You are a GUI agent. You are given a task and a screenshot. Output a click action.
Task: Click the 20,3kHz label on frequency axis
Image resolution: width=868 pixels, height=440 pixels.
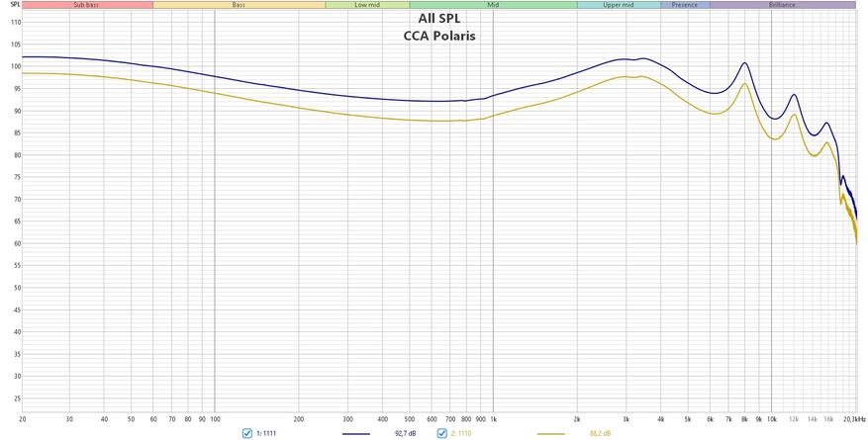[x=853, y=419]
